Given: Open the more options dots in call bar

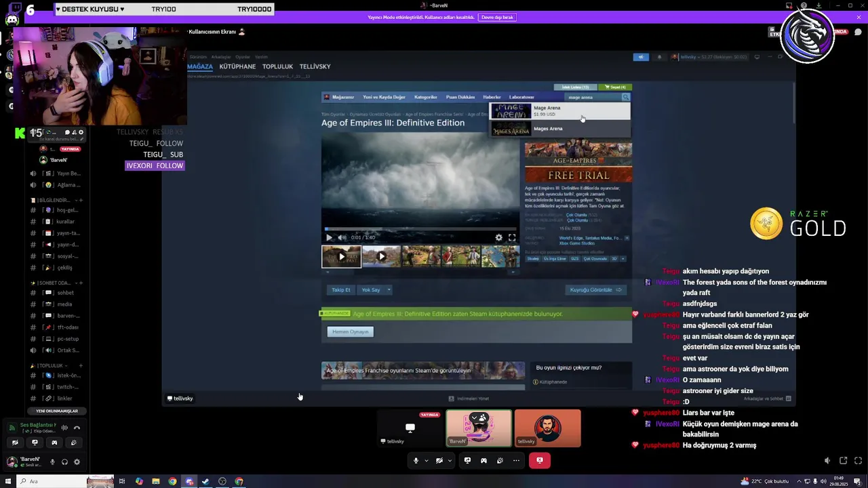Looking at the screenshot, I should click(516, 461).
